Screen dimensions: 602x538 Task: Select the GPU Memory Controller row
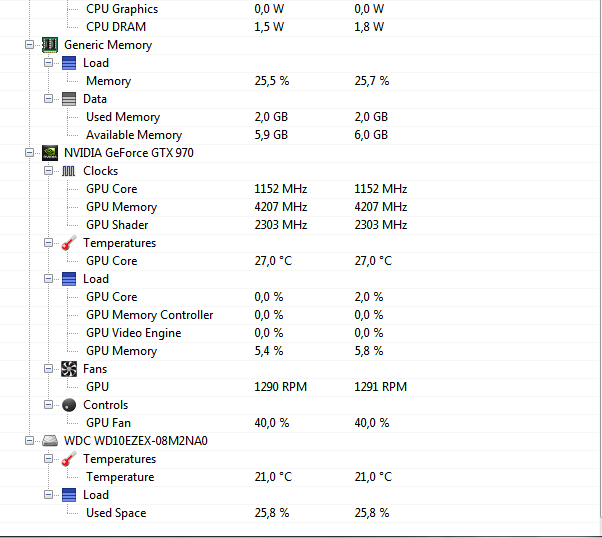coord(149,315)
